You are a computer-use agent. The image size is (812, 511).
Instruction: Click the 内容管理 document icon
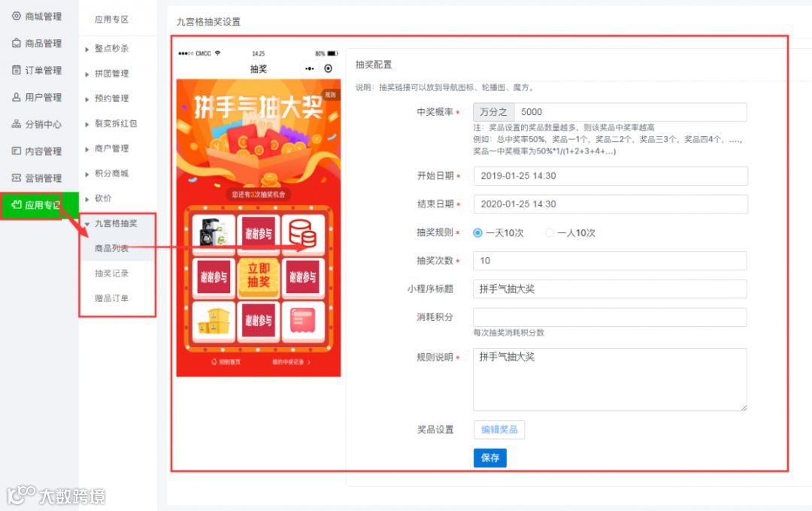point(17,150)
